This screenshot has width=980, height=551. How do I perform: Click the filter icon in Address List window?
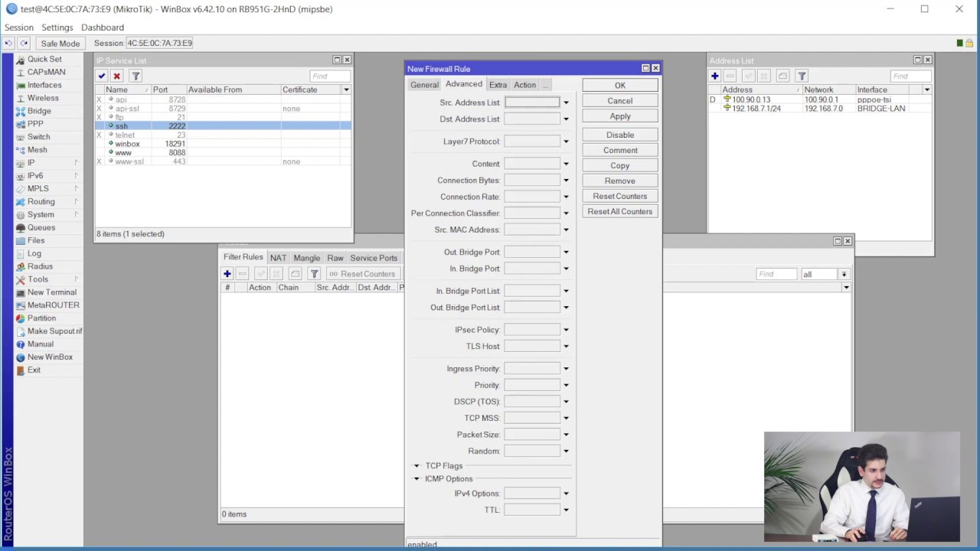pyautogui.click(x=802, y=76)
